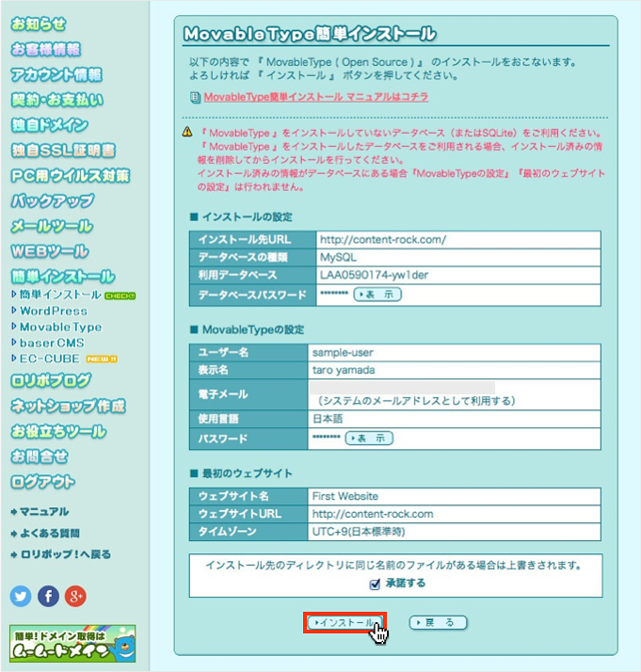Open baserCMS install submenu

pyautogui.click(x=52, y=343)
